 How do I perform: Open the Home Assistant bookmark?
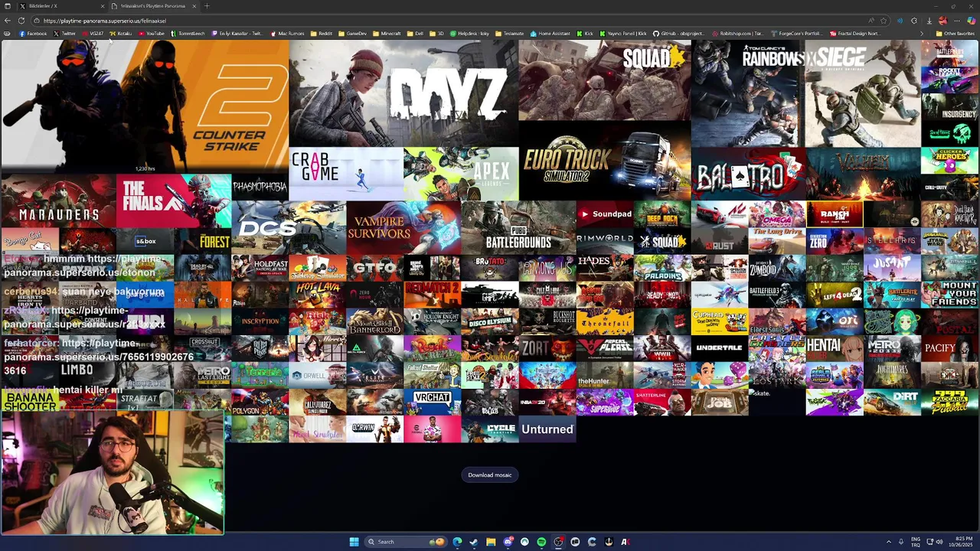[550, 34]
